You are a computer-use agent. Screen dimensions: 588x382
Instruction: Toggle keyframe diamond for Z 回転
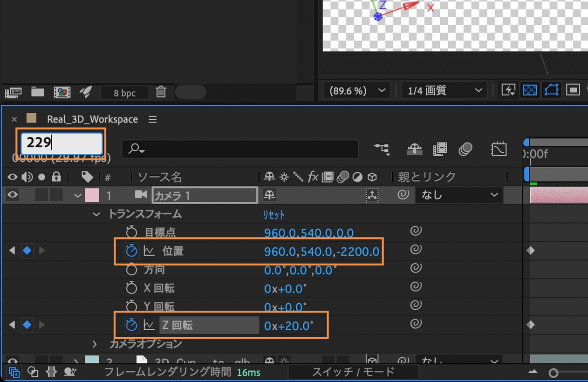(x=27, y=325)
